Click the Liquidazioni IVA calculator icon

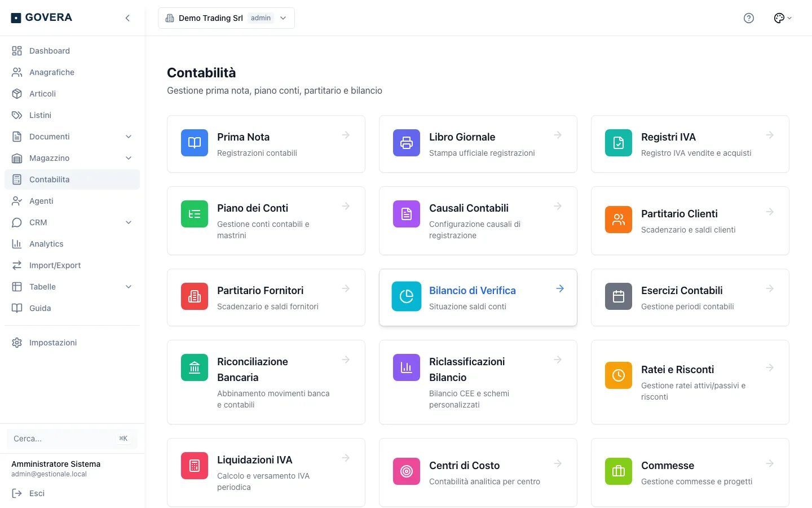pyautogui.click(x=195, y=466)
